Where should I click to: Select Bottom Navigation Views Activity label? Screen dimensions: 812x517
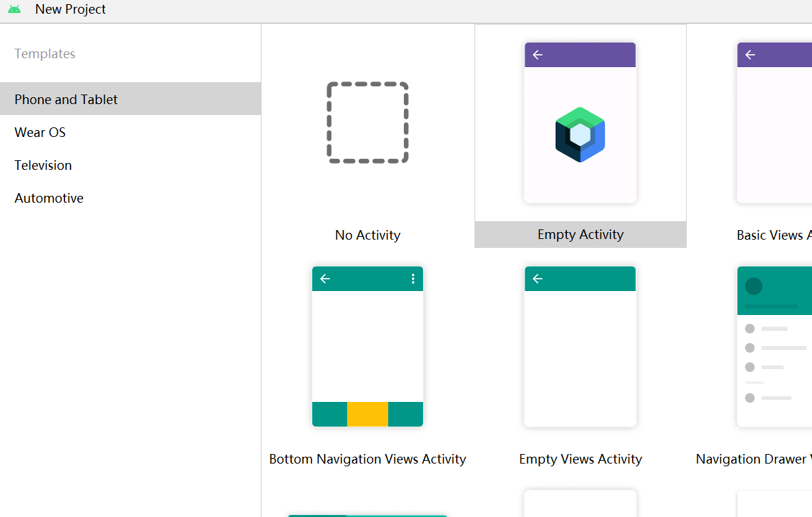click(x=368, y=459)
